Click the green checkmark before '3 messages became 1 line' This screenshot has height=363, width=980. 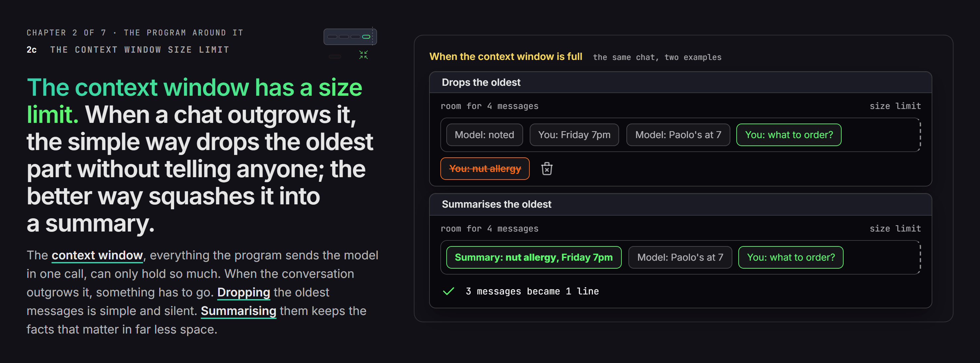449,291
